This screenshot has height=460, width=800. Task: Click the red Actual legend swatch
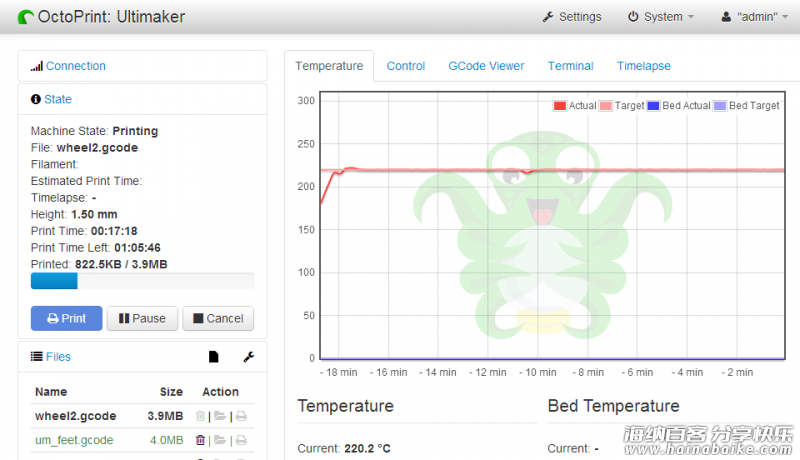(x=560, y=106)
